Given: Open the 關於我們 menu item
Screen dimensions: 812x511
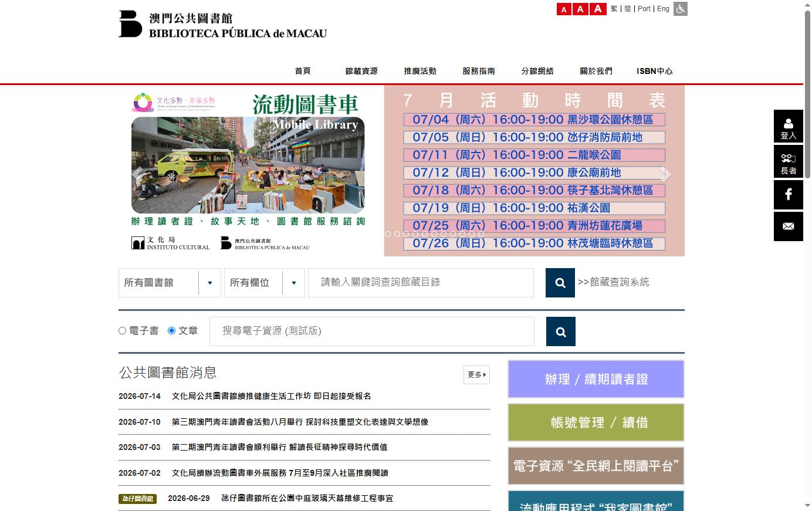Looking at the screenshot, I should pyautogui.click(x=596, y=71).
